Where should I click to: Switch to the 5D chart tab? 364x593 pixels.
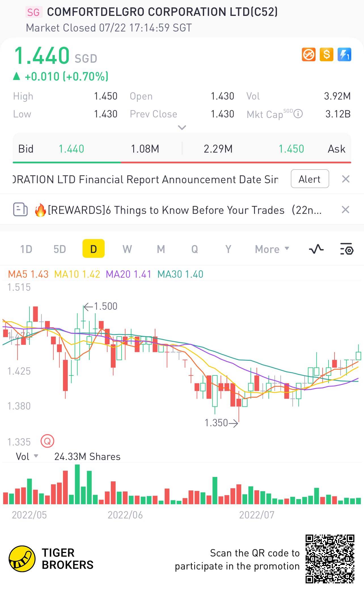tap(60, 249)
